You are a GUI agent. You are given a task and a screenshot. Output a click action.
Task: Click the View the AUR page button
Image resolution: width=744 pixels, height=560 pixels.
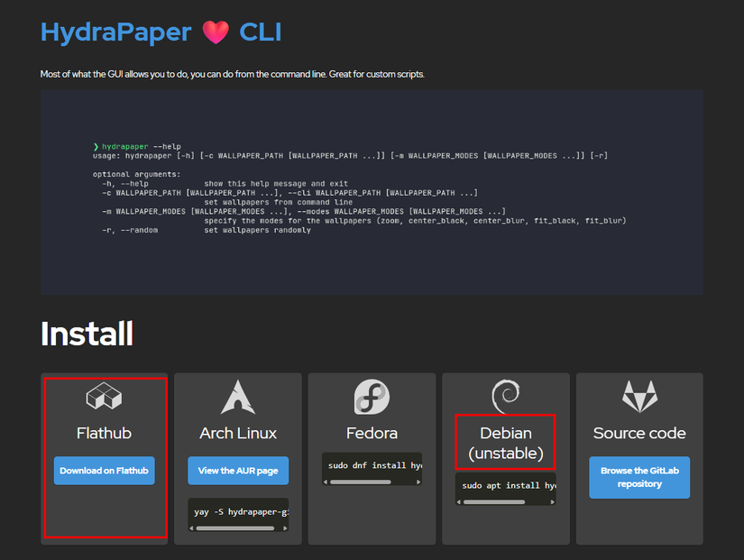pyautogui.click(x=237, y=470)
